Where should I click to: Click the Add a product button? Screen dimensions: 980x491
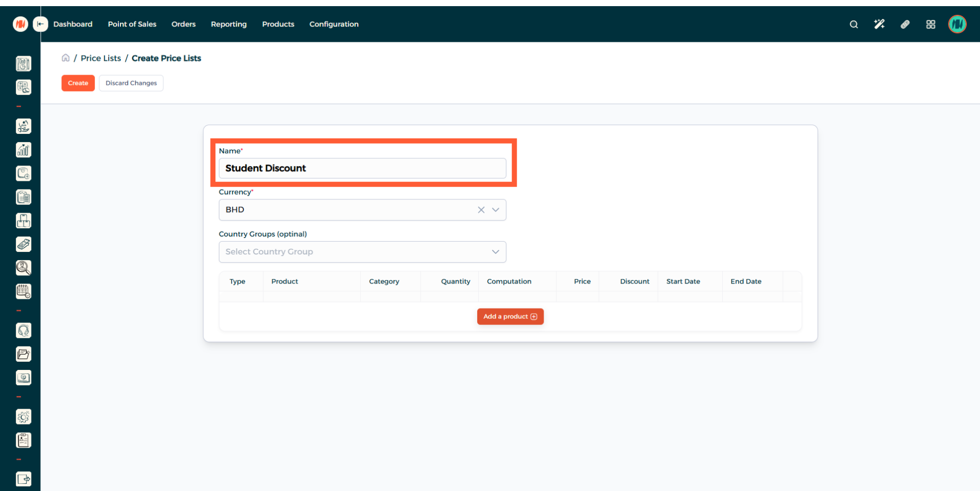tap(510, 317)
